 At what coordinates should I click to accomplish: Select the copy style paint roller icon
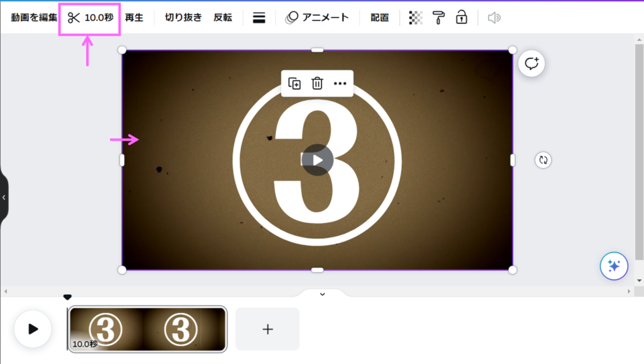point(438,18)
